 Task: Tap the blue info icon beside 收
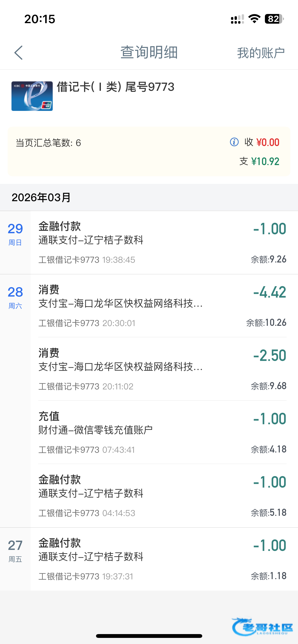tap(234, 142)
